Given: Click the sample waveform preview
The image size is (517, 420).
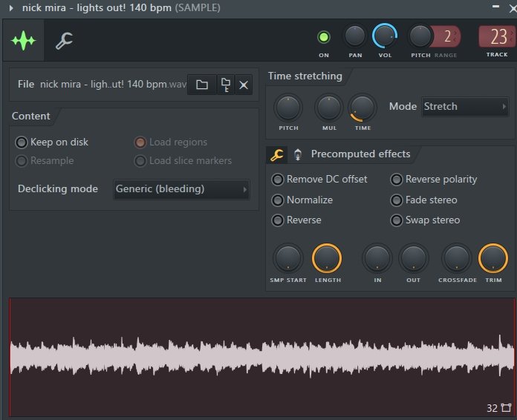Looking at the screenshot, I should 262,357.
